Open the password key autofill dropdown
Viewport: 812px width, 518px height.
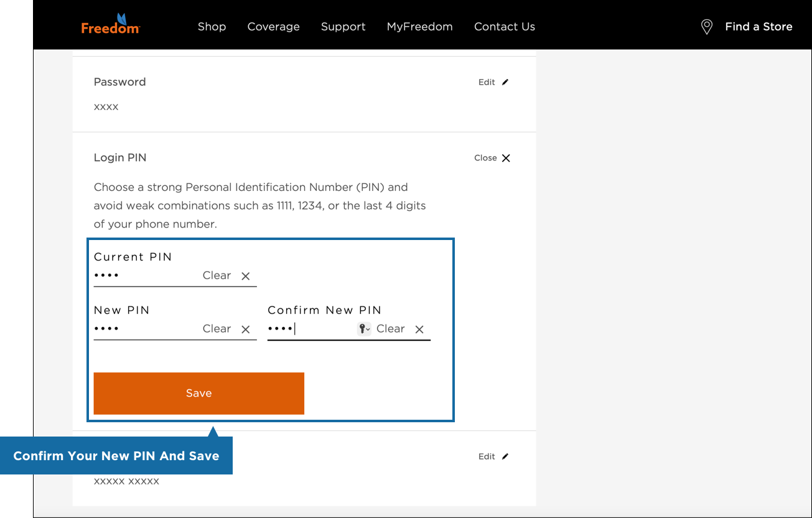pos(364,329)
